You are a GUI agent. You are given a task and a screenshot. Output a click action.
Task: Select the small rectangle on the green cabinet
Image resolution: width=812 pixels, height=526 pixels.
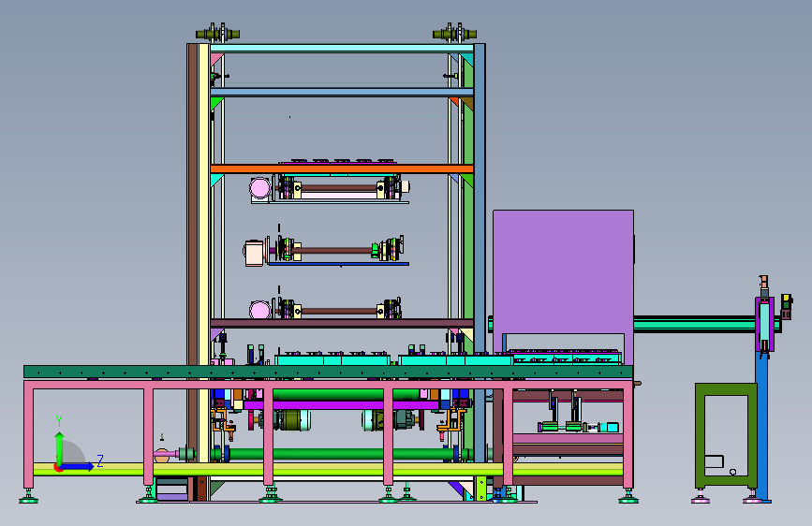coord(714,461)
